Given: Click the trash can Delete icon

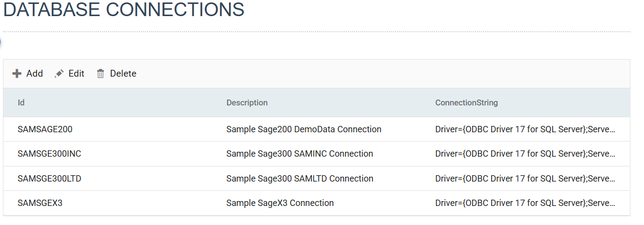Looking at the screenshot, I should coord(101,74).
